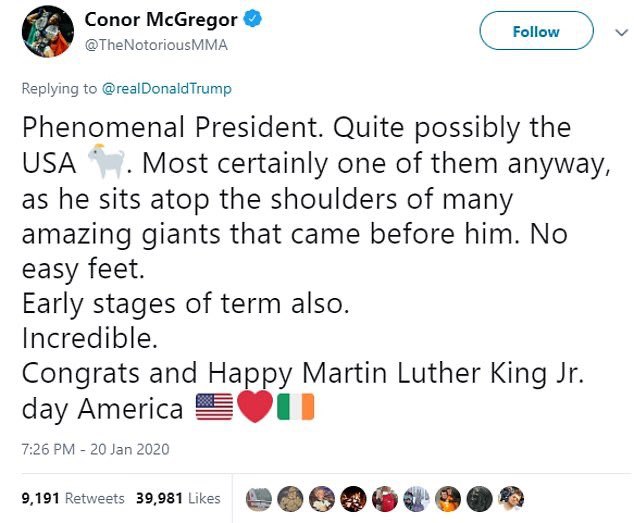Expand the tweet options chevron
Viewport: 634px width, 523px height.
pyautogui.click(x=617, y=32)
